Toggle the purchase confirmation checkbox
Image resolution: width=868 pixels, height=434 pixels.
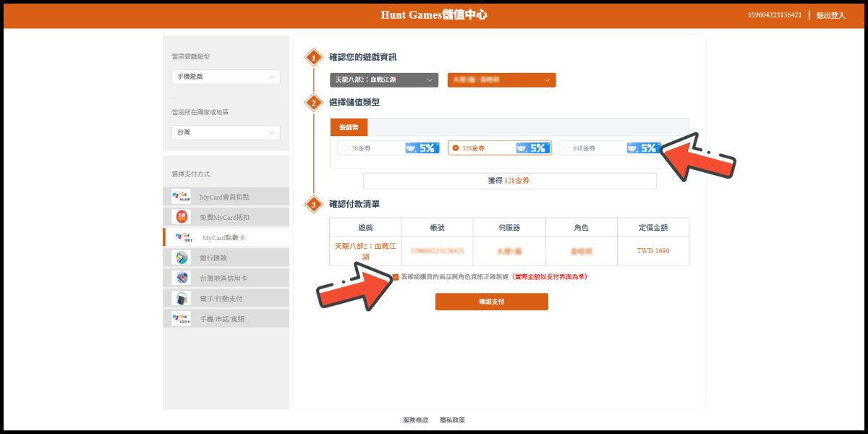395,277
